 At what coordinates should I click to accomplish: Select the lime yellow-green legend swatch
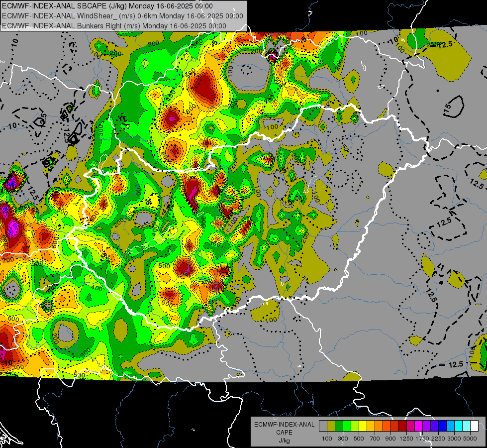click(x=355, y=426)
